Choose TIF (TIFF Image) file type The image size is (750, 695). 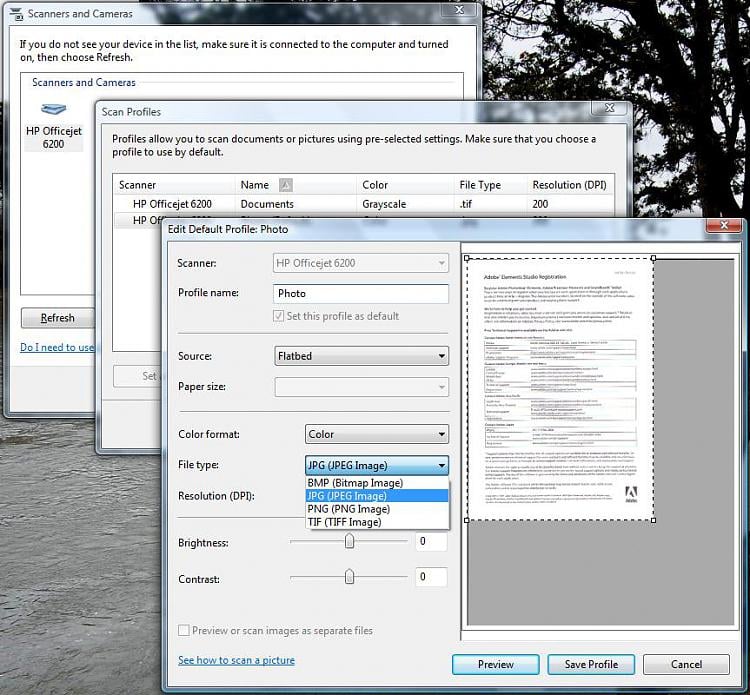(377, 522)
